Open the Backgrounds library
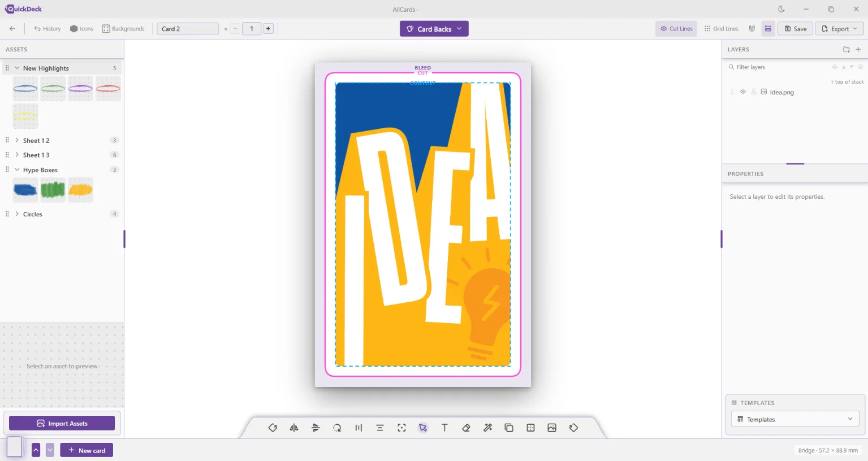 (x=123, y=29)
